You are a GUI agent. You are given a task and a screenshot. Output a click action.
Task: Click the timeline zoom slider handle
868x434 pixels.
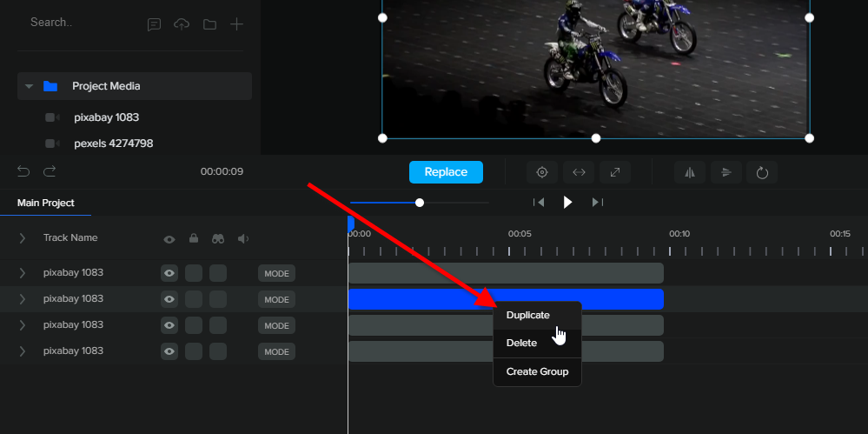point(420,203)
